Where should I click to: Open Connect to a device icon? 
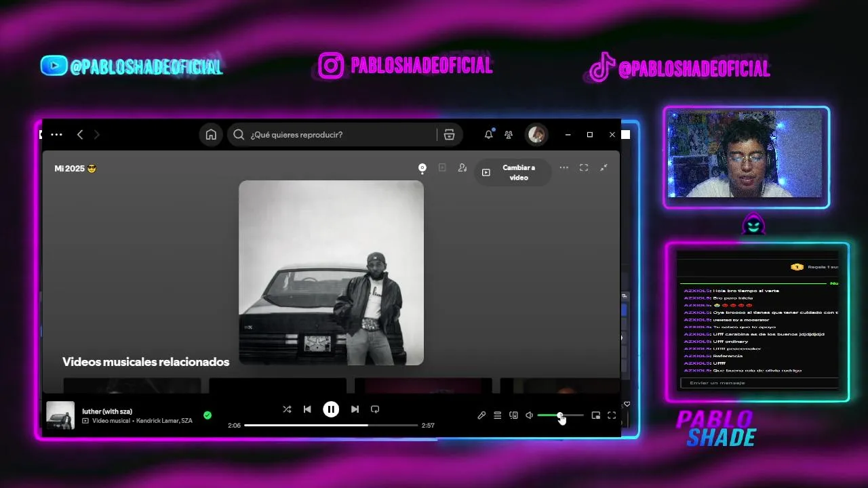pyautogui.click(x=513, y=415)
